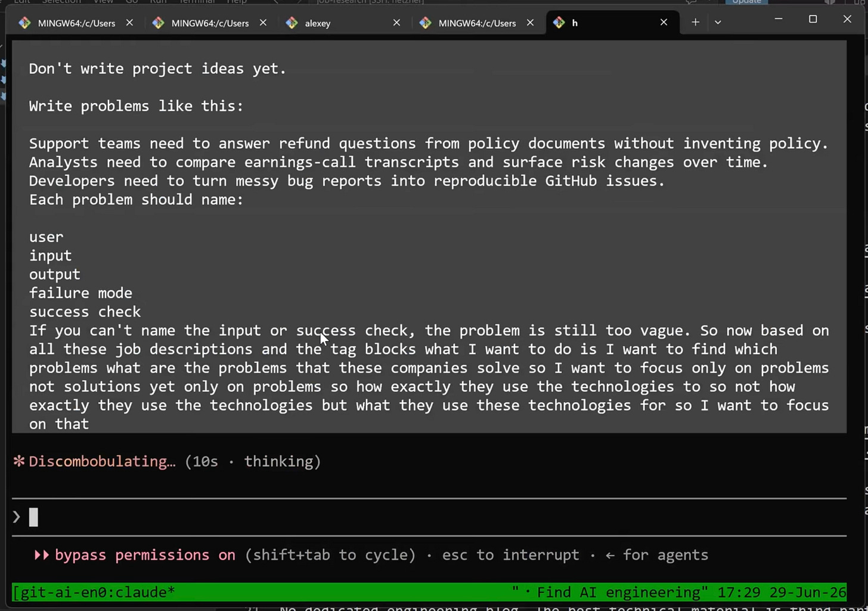Image resolution: width=868 pixels, height=611 pixels.
Task: Click '(shift+tab to cycle)' hint
Action: tap(330, 555)
